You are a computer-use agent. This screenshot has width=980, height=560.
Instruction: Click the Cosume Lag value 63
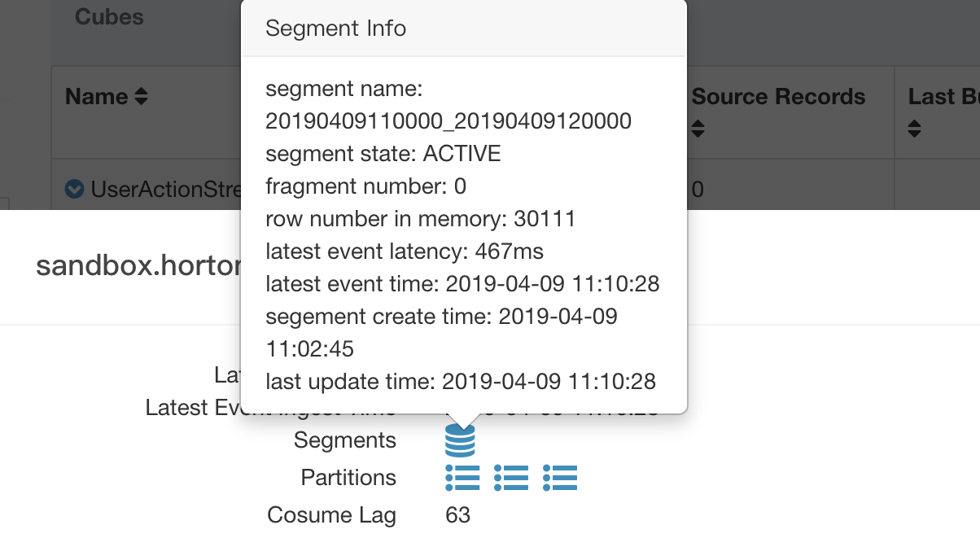tap(458, 515)
